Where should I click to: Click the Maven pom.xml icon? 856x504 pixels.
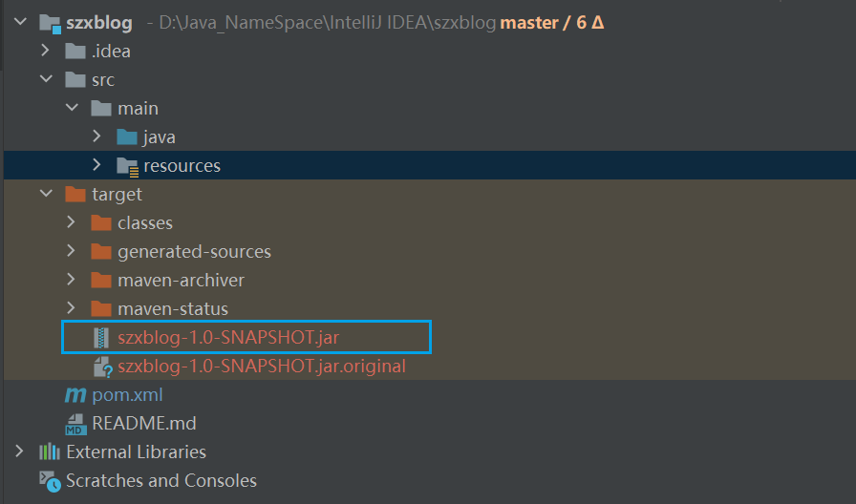[x=75, y=394]
